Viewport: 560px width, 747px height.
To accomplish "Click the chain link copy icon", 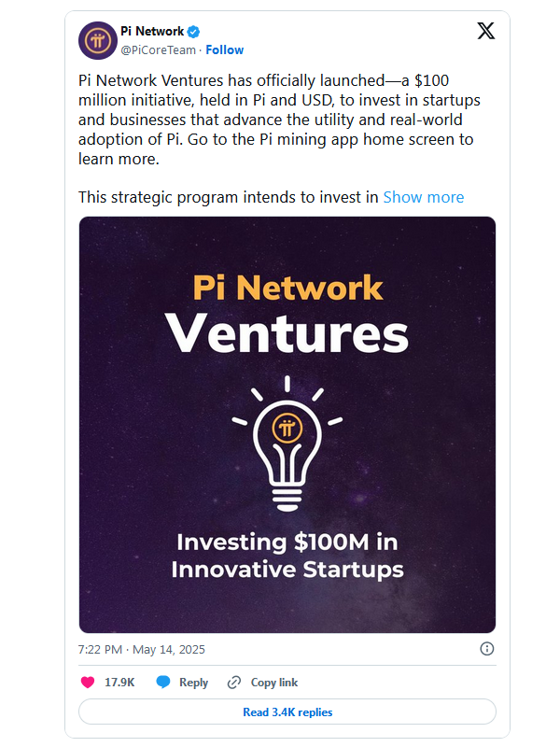I will 234,683.
